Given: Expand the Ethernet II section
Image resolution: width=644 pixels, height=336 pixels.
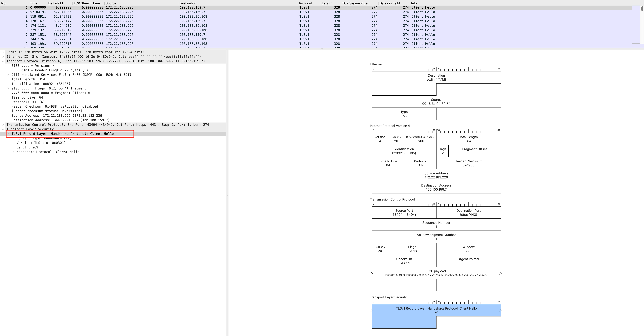Looking at the screenshot, I should 3,57.
